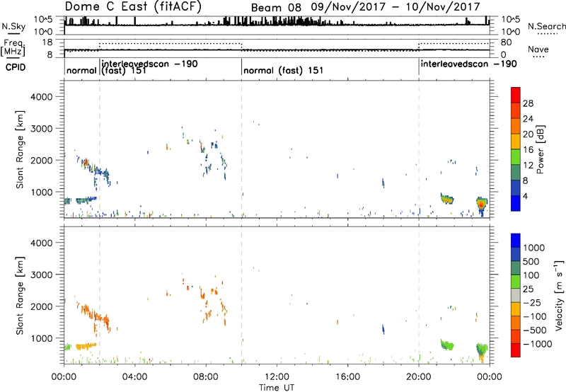
Task: Click the '08:00' time tick label
Action: coord(205,377)
